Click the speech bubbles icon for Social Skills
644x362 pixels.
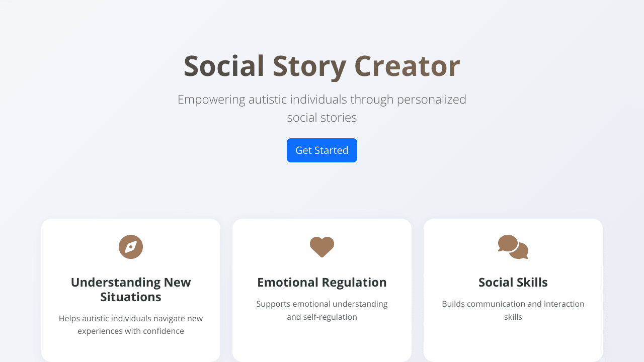pos(513,247)
